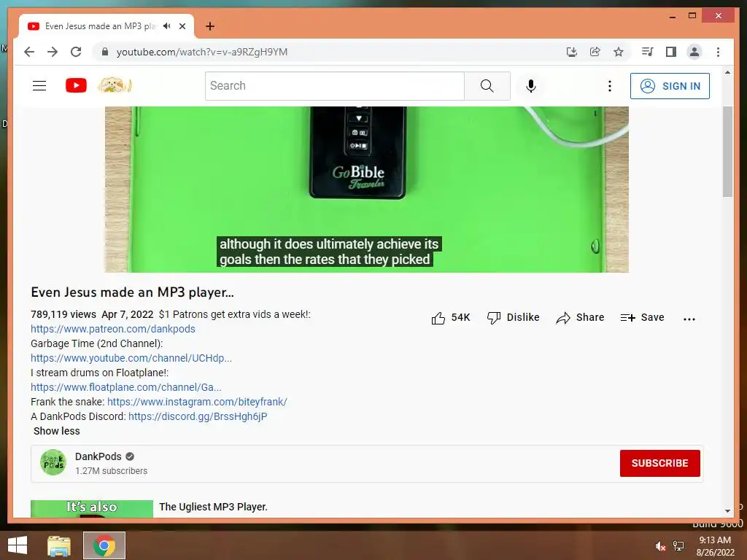Go back to the previous page

click(29, 52)
